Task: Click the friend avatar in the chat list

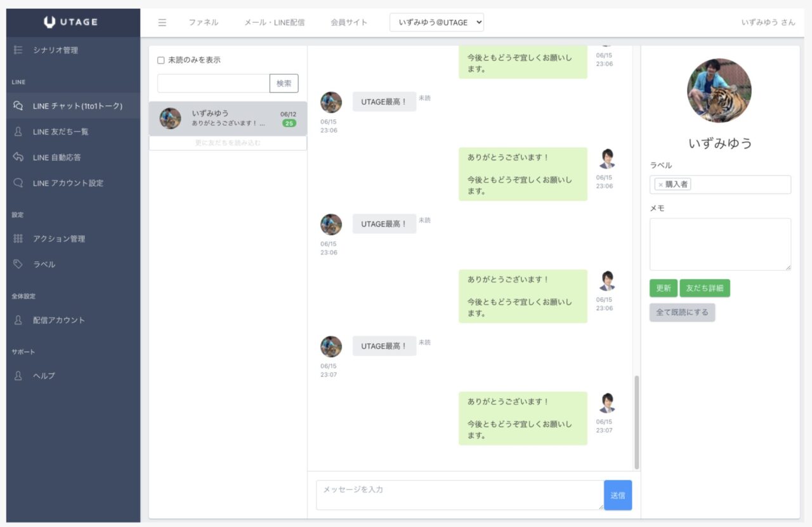Action: coord(170,118)
